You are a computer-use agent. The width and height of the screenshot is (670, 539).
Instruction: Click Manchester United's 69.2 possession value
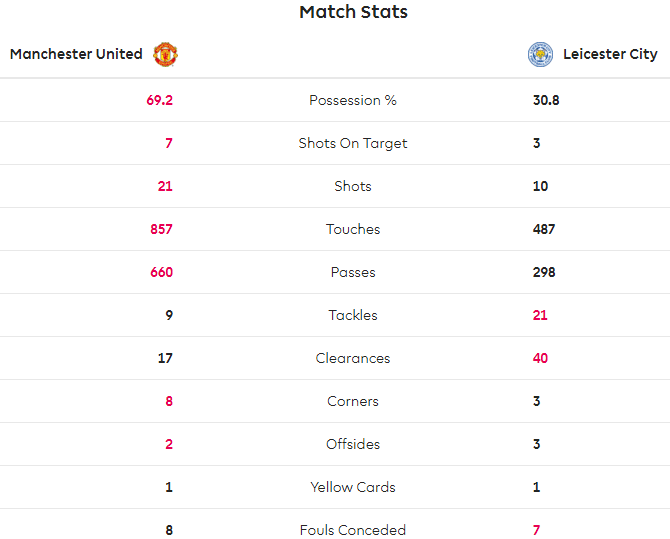click(x=158, y=100)
